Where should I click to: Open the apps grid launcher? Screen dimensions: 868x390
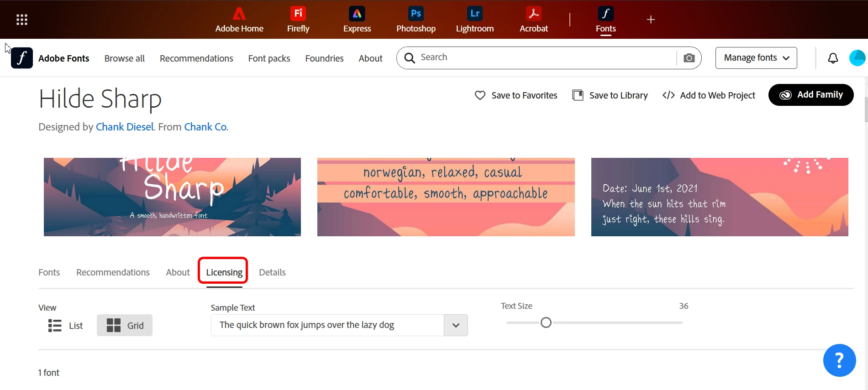click(x=22, y=20)
